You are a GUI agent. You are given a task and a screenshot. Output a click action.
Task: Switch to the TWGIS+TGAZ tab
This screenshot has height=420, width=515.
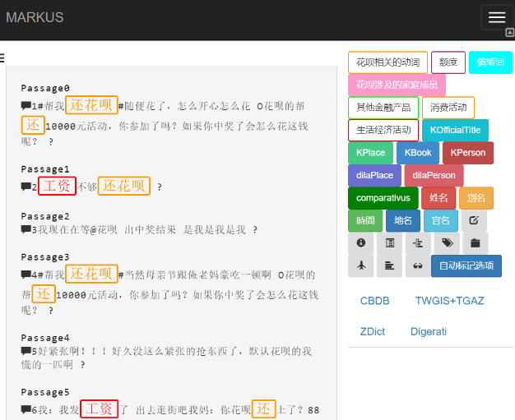448,302
